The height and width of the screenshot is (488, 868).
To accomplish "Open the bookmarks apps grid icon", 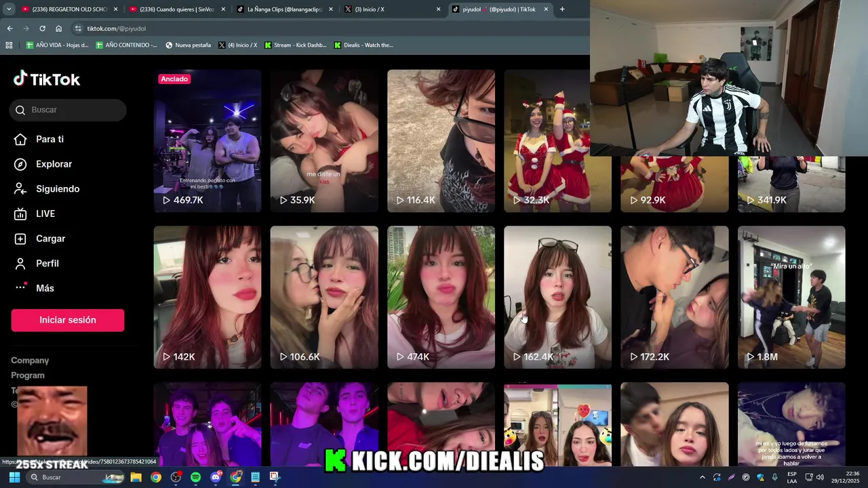I will pyautogui.click(x=9, y=45).
